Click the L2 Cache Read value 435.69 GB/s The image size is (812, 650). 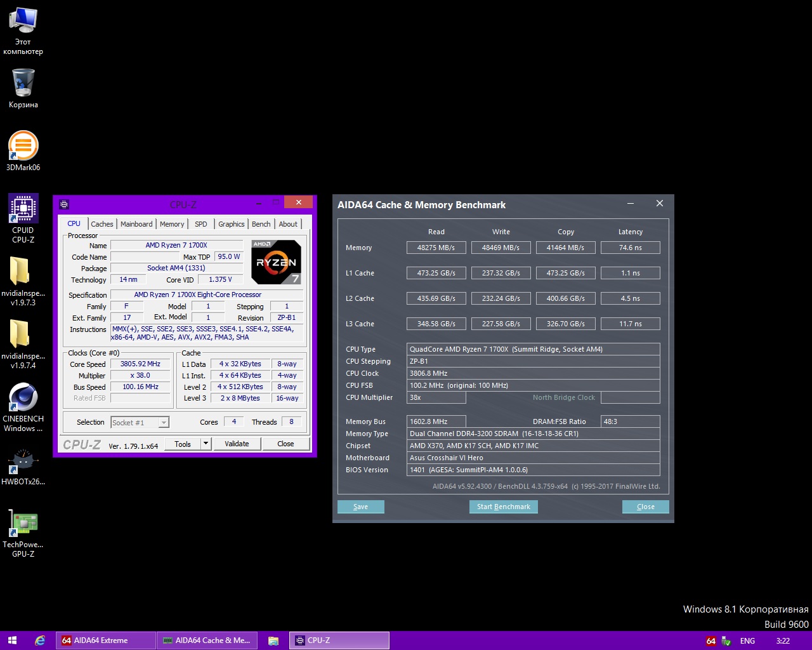[436, 298]
